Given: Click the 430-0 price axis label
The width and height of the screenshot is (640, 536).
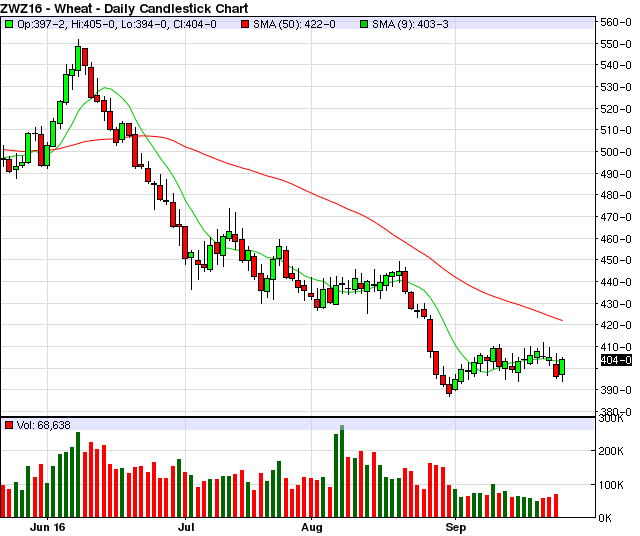Looking at the screenshot, I should (x=616, y=304).
